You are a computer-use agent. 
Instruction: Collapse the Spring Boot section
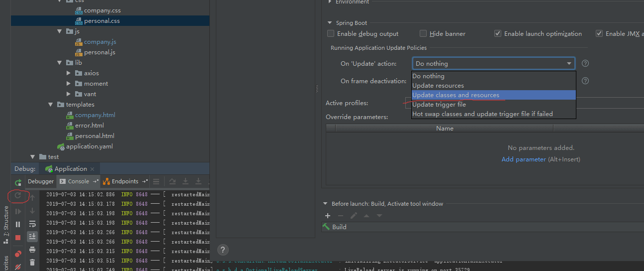pos(330,23)
